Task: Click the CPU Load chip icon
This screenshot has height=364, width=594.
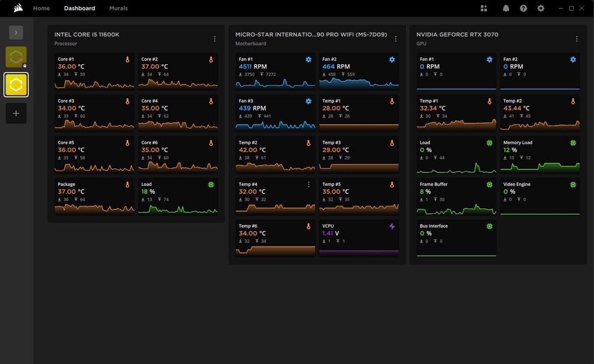Action: tap(210, 184)
